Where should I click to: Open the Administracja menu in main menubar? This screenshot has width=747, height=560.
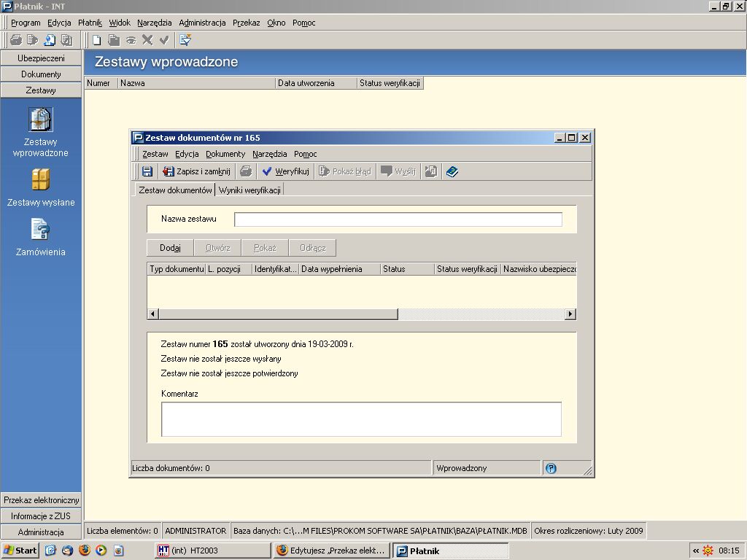202,23
